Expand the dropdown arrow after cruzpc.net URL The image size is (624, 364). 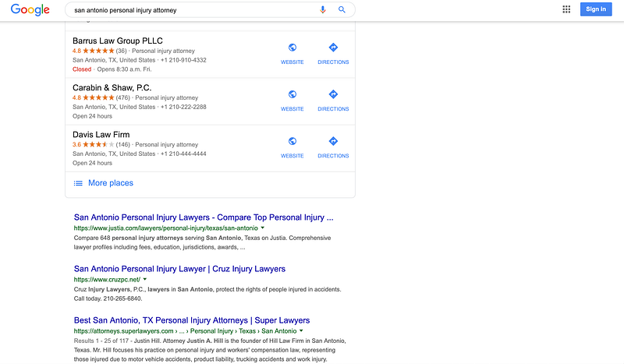point(145,279)
